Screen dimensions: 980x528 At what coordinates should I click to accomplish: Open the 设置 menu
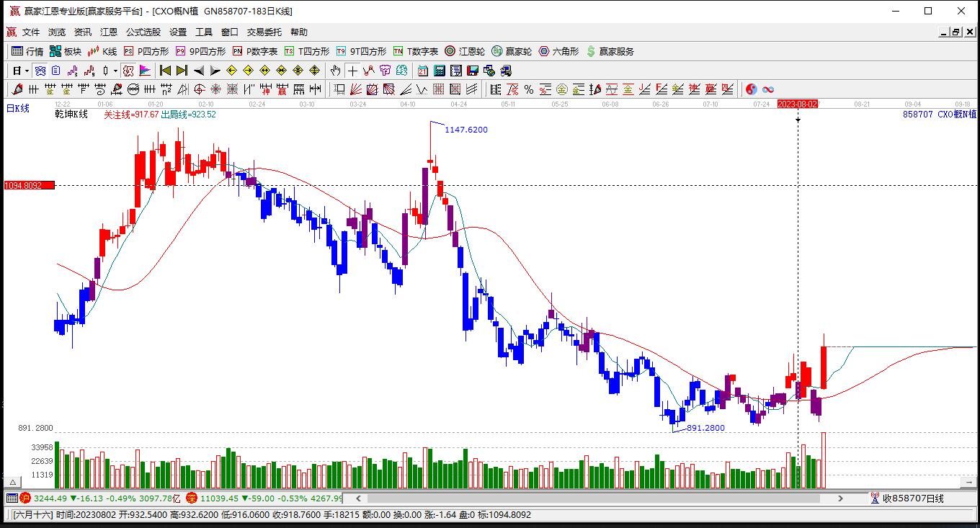[x=178, y=32]
